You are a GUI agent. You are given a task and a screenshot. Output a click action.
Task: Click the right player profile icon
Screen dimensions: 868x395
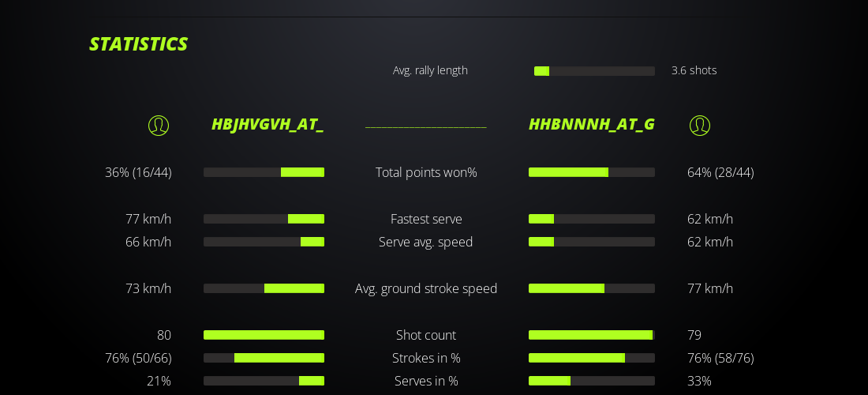click(x=700, y=125)
